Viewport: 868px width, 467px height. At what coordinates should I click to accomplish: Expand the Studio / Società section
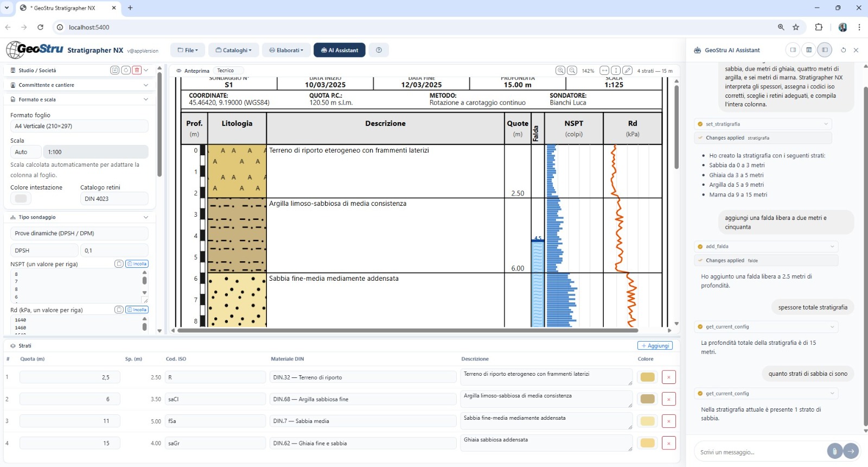coord(146,70)
